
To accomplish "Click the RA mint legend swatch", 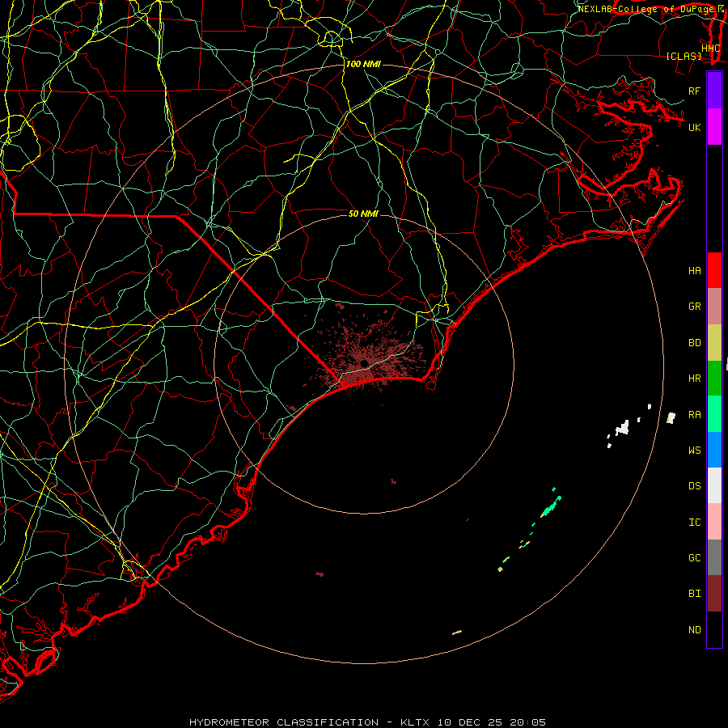I will [714, 414].
